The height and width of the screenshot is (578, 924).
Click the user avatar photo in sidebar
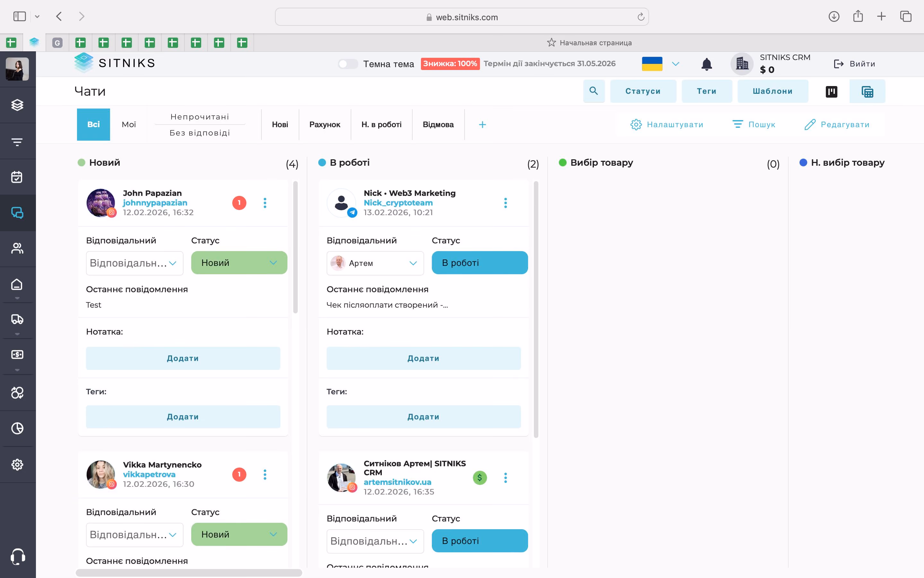17,69
